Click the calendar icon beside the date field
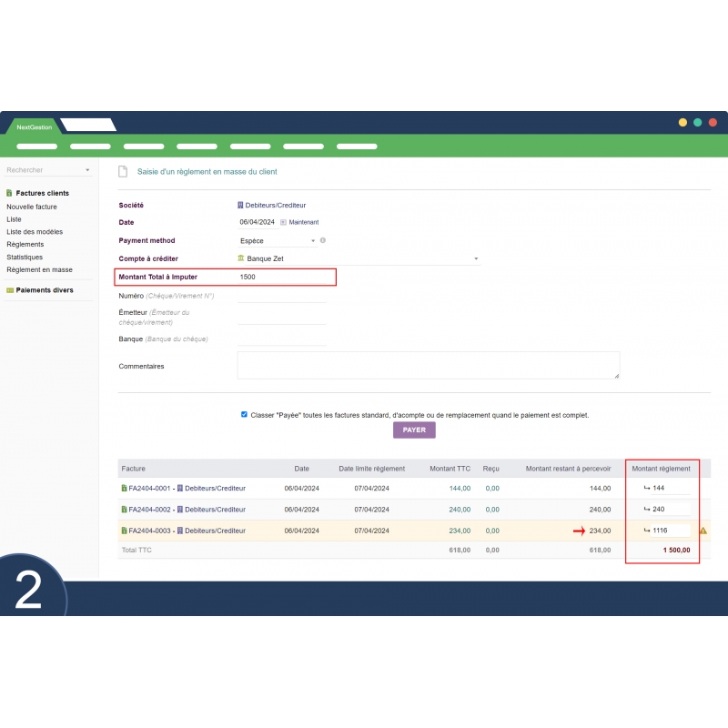The width and height of the screenshot is (728, 728). pos(283,222)
